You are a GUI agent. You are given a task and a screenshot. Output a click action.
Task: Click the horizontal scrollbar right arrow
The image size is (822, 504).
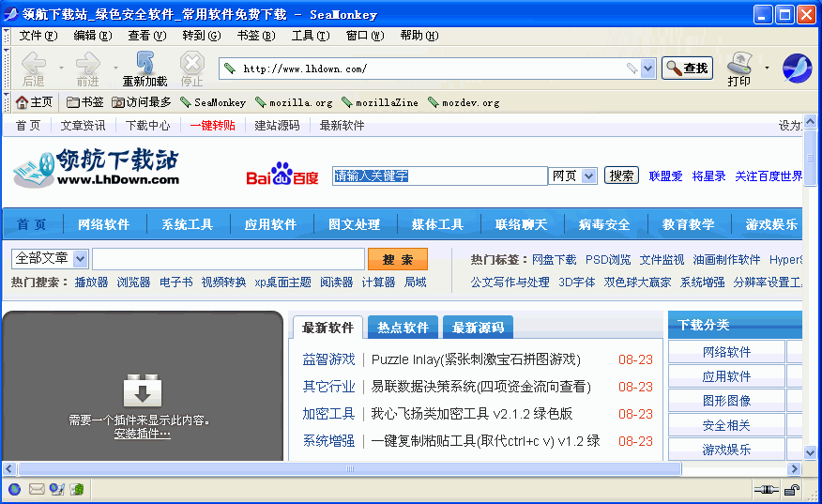pyautogui.click(x=795, y=468)
